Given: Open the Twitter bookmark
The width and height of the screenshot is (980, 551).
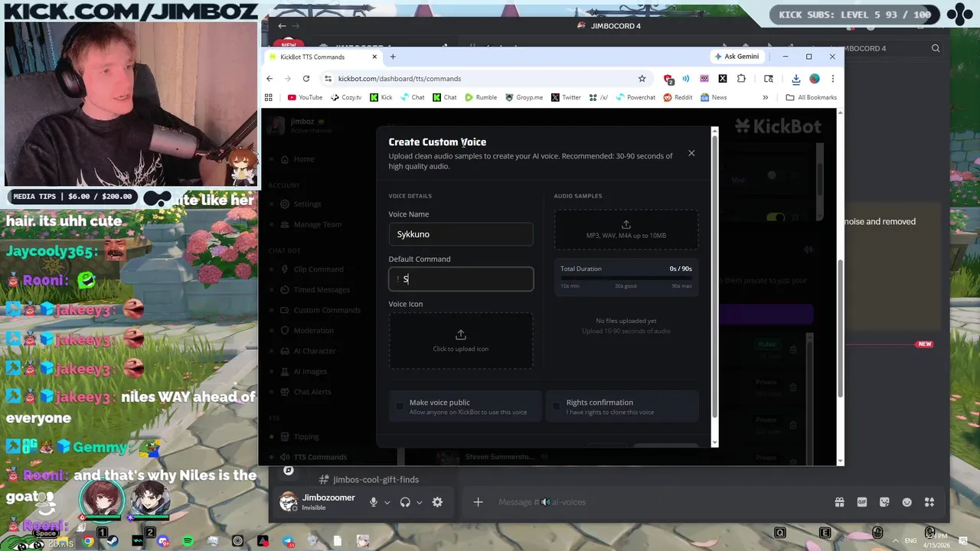Looking at the screenshot, I should (566, 97).
